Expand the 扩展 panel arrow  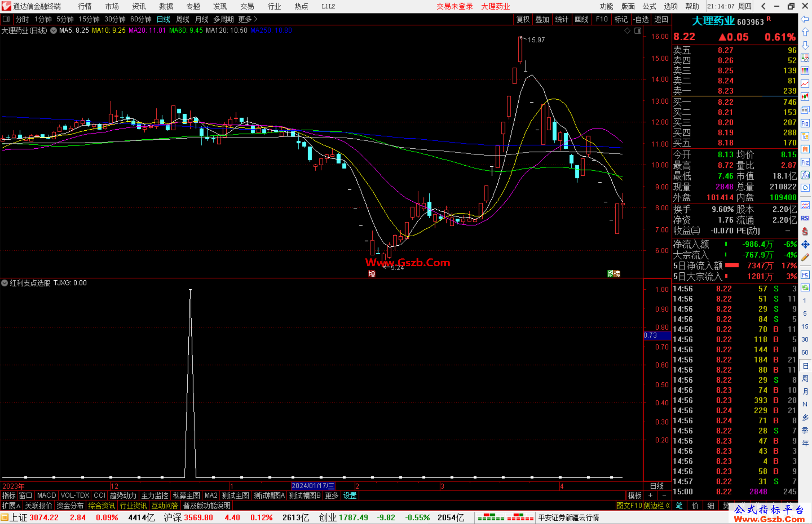pos(11,506)
